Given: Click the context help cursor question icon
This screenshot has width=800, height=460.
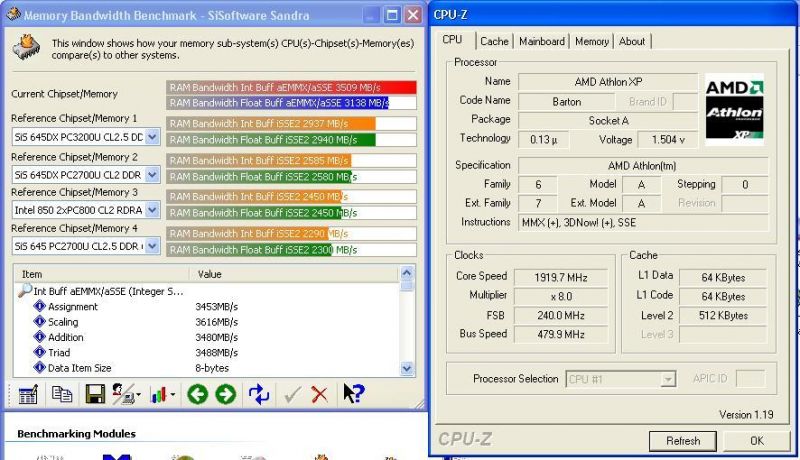Looking at the screenshot, I should pos(354,394).
